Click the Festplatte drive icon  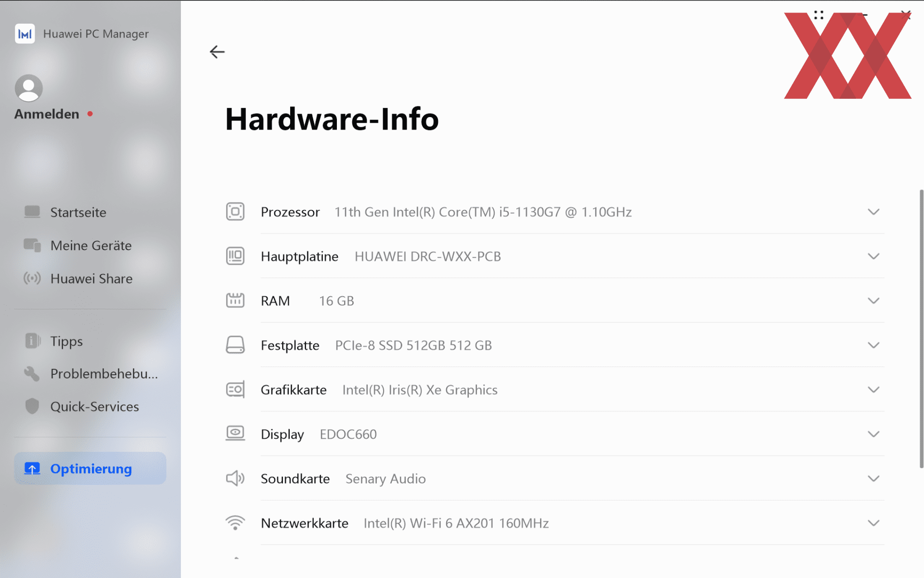(235, 345)
